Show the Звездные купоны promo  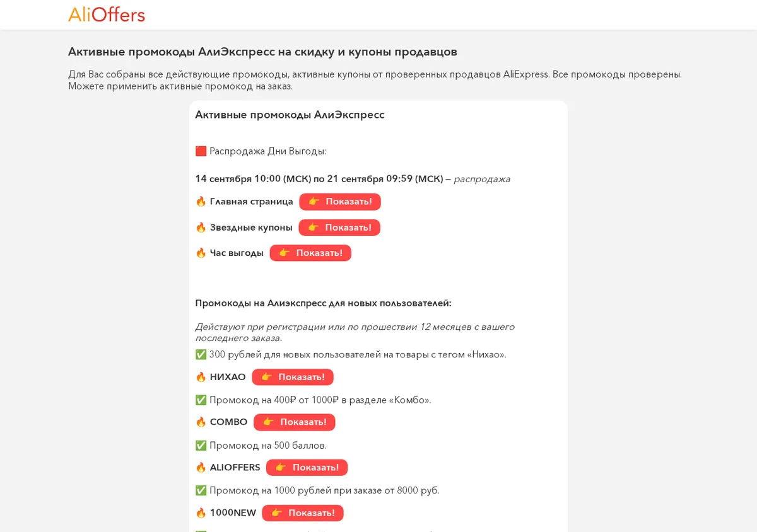[x=339, y=228]
